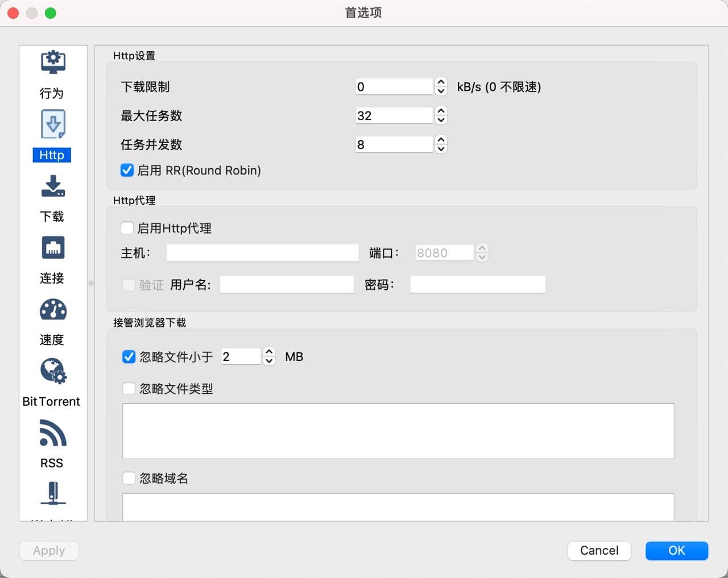Click the Http label in sidebar
Screen dimensions: 728x578
(52, 155)
